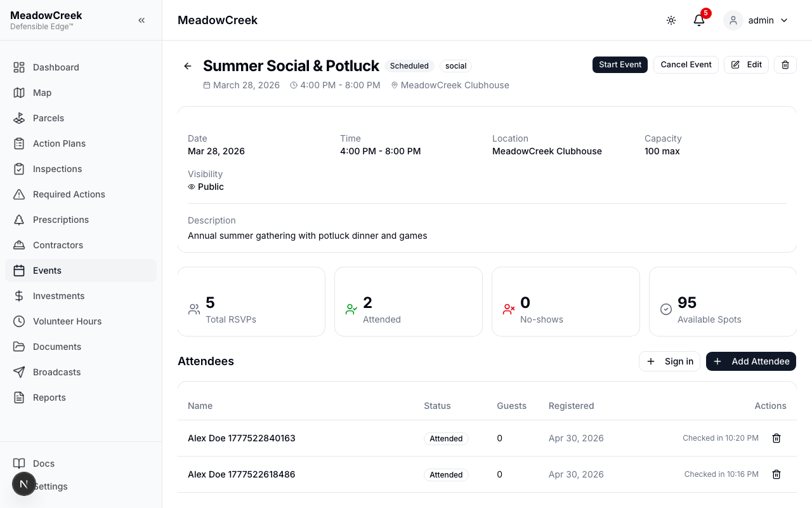This screenshot has width=812, height=508.
Task: Navigate to Volunteer Hours
Action: click(81, 321)
